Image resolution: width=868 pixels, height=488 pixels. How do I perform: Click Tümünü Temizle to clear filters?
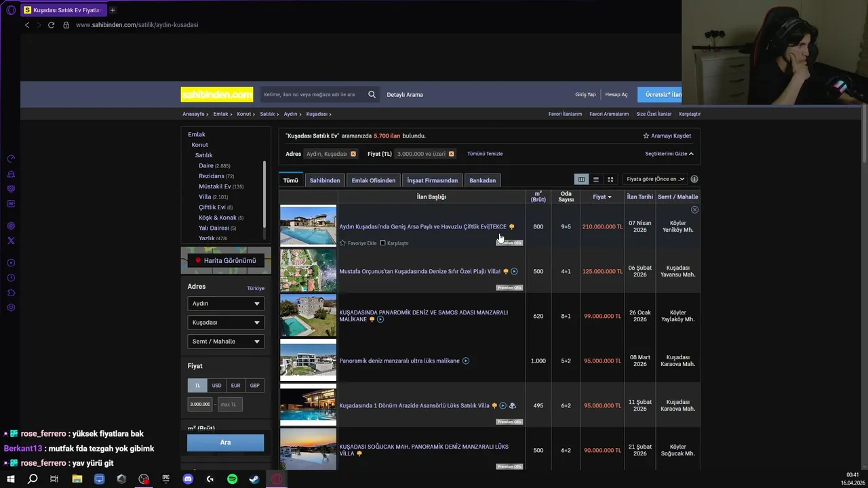485,154
